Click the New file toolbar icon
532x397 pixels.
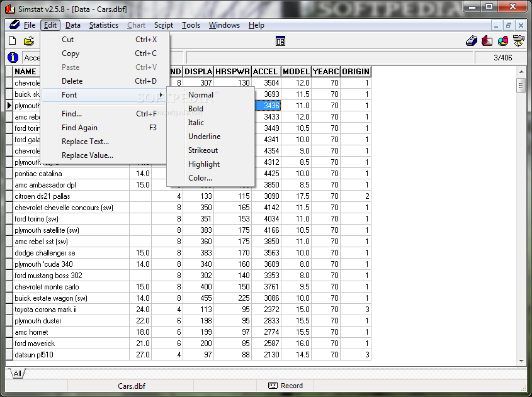pyautogui.click(x=12, y=41)
